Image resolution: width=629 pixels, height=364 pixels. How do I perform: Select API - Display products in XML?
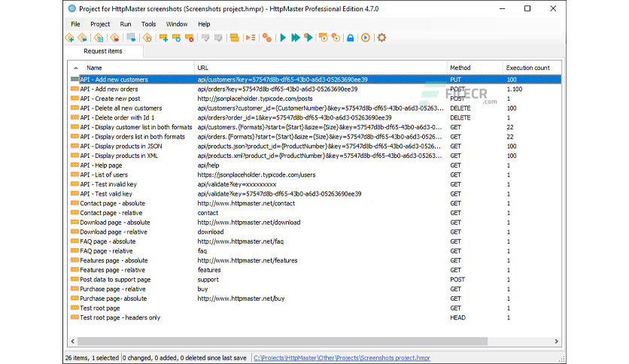click(x=316, y=156)
